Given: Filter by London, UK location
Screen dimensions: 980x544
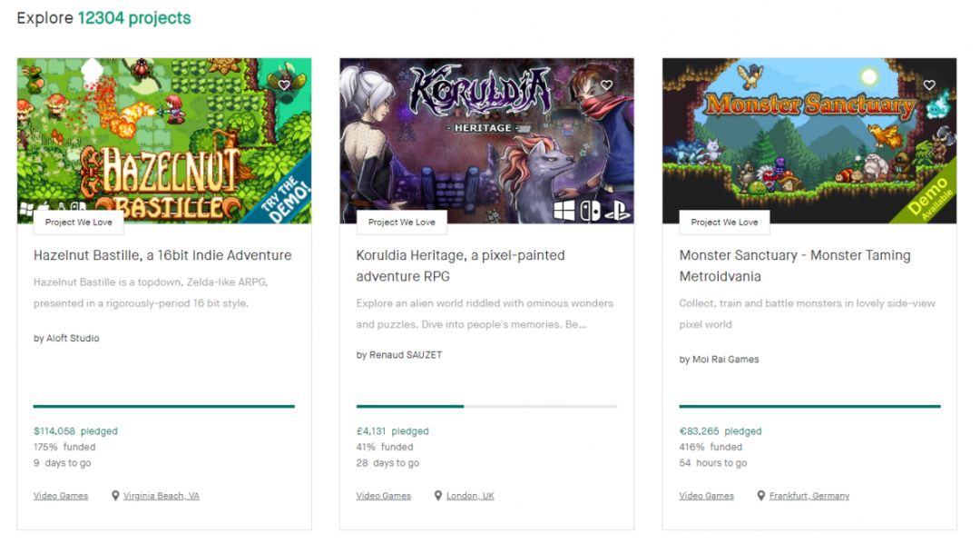Looking at the screenshot, I should tap(470, 496).
